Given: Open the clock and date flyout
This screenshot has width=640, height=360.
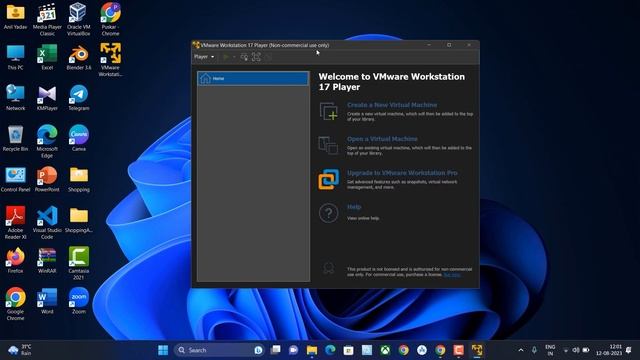Looking at the screenshot, I should [609, 350].
